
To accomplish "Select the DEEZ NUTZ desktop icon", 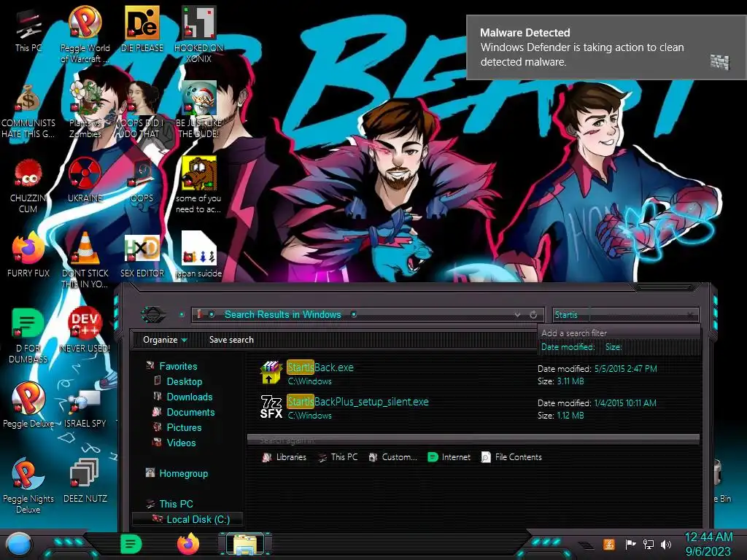I will pyautogui.click(x=85, y=481).
